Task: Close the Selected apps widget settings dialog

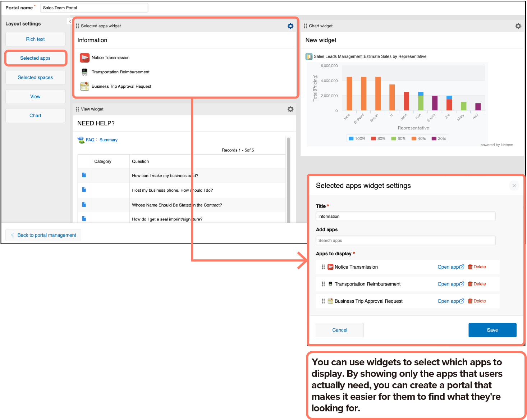Action: click(x=514, y=186)
